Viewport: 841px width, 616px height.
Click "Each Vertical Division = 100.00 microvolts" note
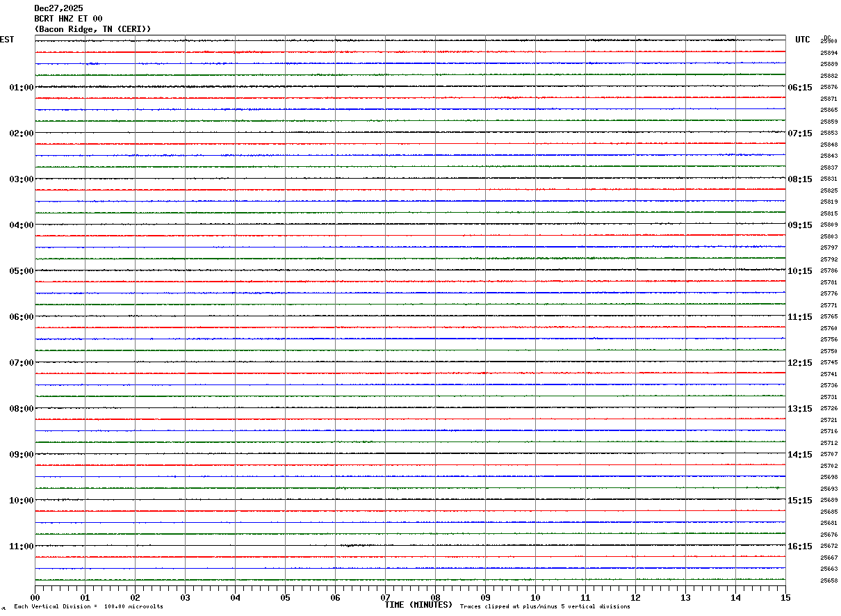[88, 607]
